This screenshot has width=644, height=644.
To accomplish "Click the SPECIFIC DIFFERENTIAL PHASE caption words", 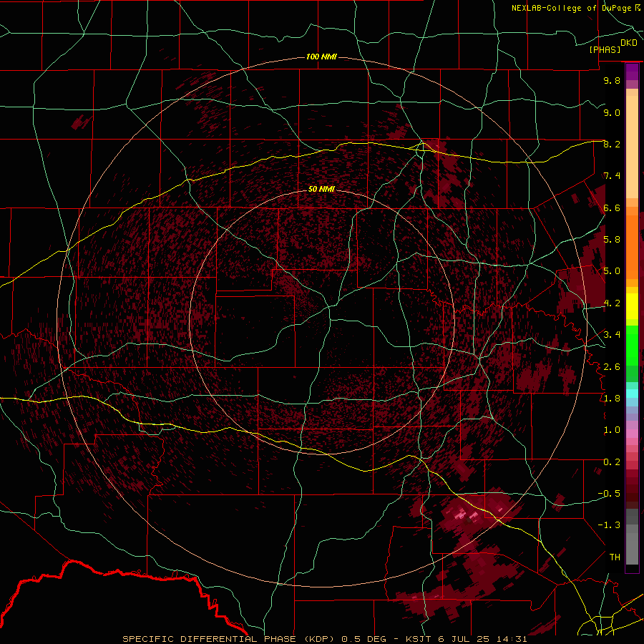I will tap(210, 639).
